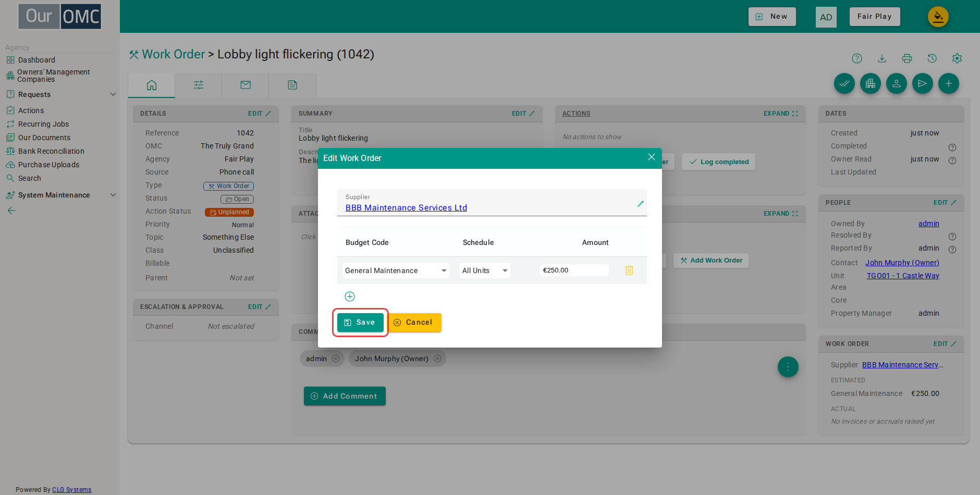Click the Save button in Edit Work Order
980x495 pixels.
click(360, 323)
